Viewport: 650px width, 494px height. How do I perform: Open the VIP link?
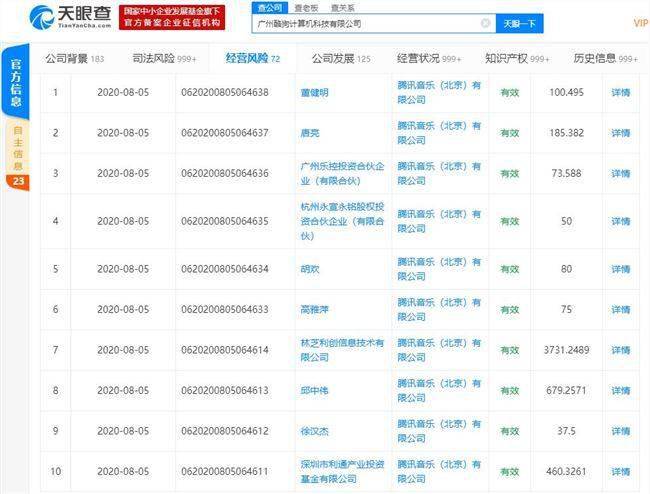tap(641, 23)
